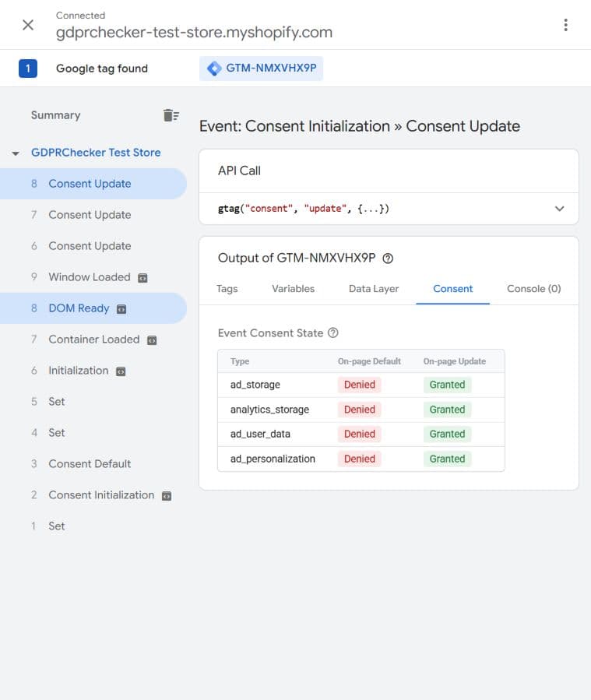The image size is (591, 700).
Task: Select event 6 Initialization
Action: point(93,371)
